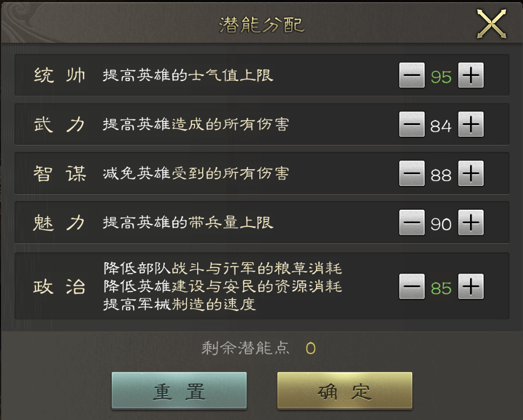This screenshot has height=420, width=523.
Task: Decrease 武力 with the minus stepper
Action: pos(412,124)
